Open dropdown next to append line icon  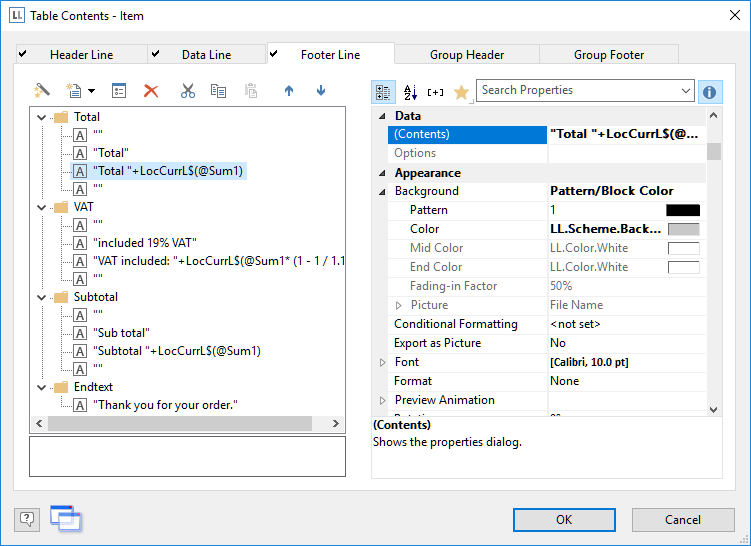pos(91,91)
